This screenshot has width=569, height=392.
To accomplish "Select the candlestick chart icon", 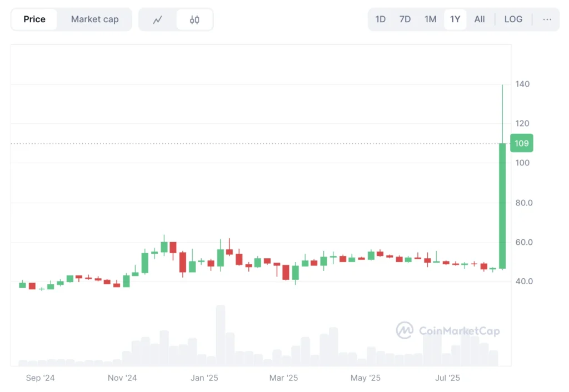I will (x=194, y=19).
